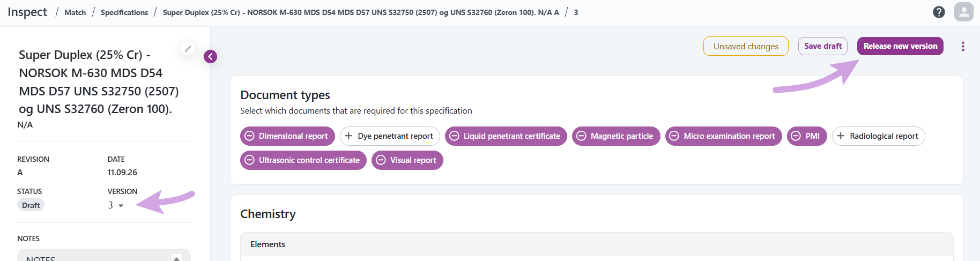Click the Chemistry section heading
The image size is (980, 261).
tap(268, 214)
